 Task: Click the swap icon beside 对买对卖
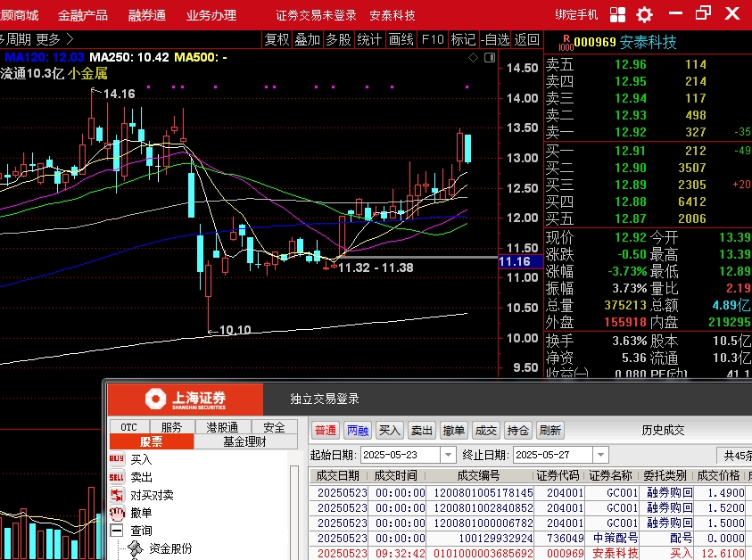pos(117,495)
